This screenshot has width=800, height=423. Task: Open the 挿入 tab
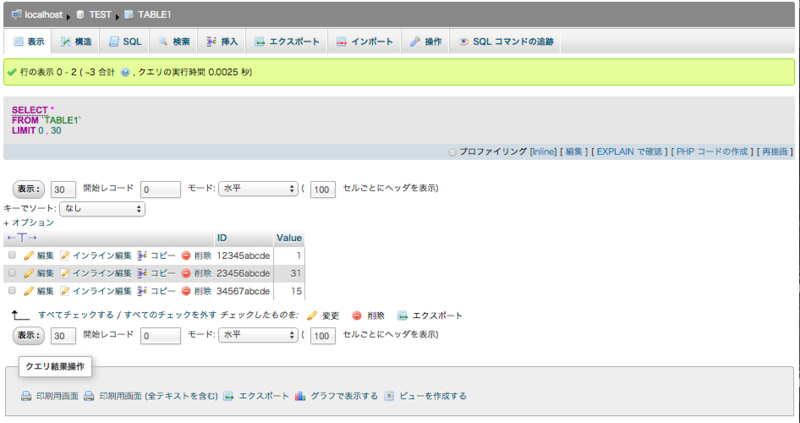221,41
